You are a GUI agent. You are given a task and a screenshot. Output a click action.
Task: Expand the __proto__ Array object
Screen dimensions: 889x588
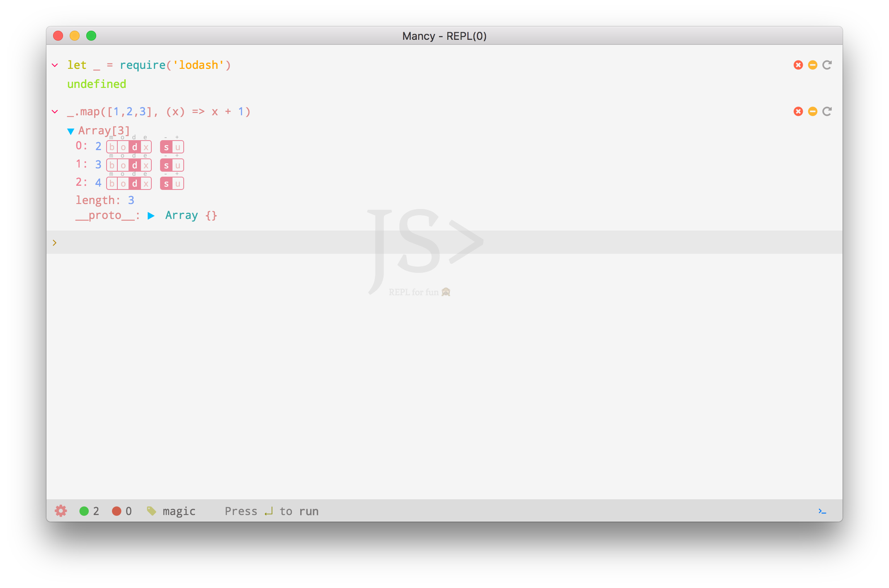click(151, 216)
